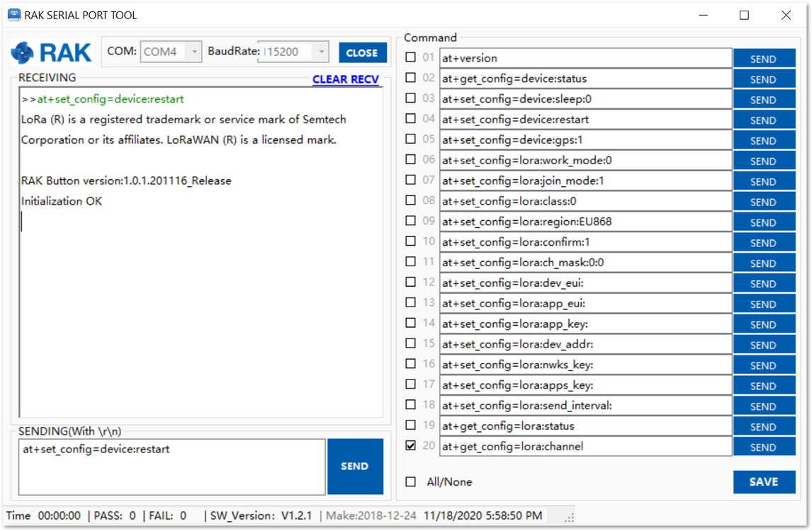Viewport: 812px width, 531px height.
Task: Edit the lora:send_interval command field
Action: coord(586,406)
